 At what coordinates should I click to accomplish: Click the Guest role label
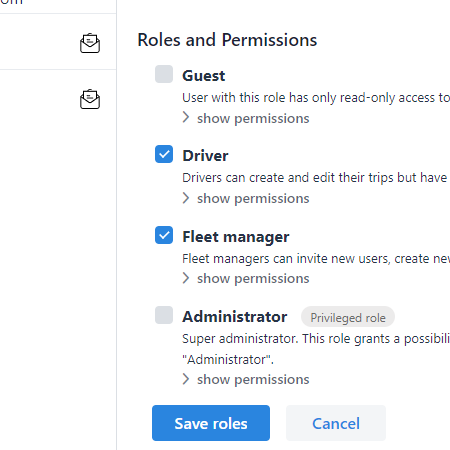click(204, 76)
